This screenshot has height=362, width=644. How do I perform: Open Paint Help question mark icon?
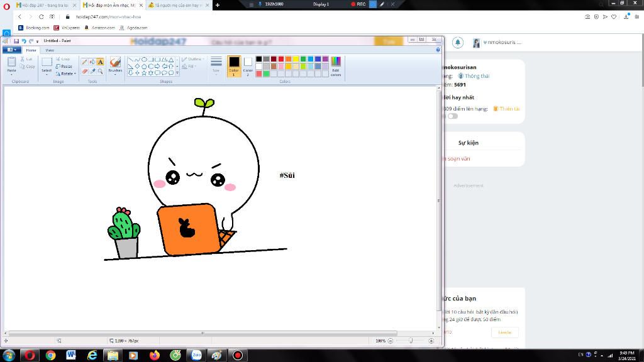(x=438, y=50)
